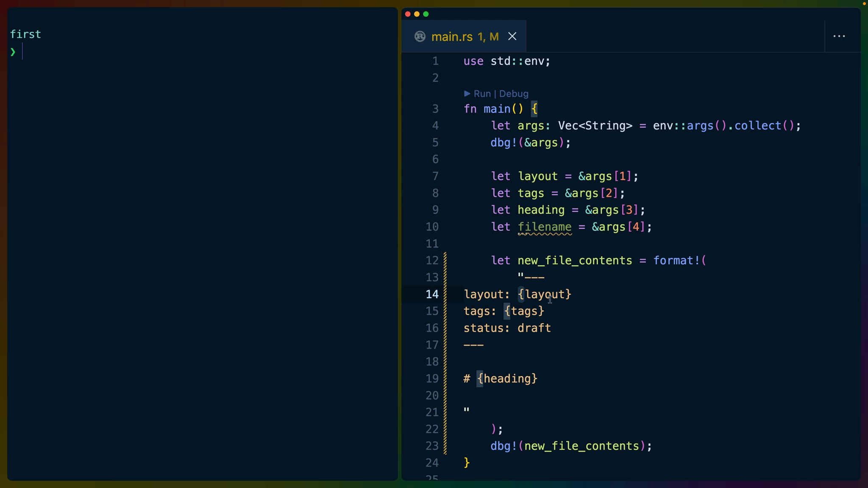Screen dimensions: 868x488
Task: Open the editor more-actions (...) menu
Action: tap(840, 36)
